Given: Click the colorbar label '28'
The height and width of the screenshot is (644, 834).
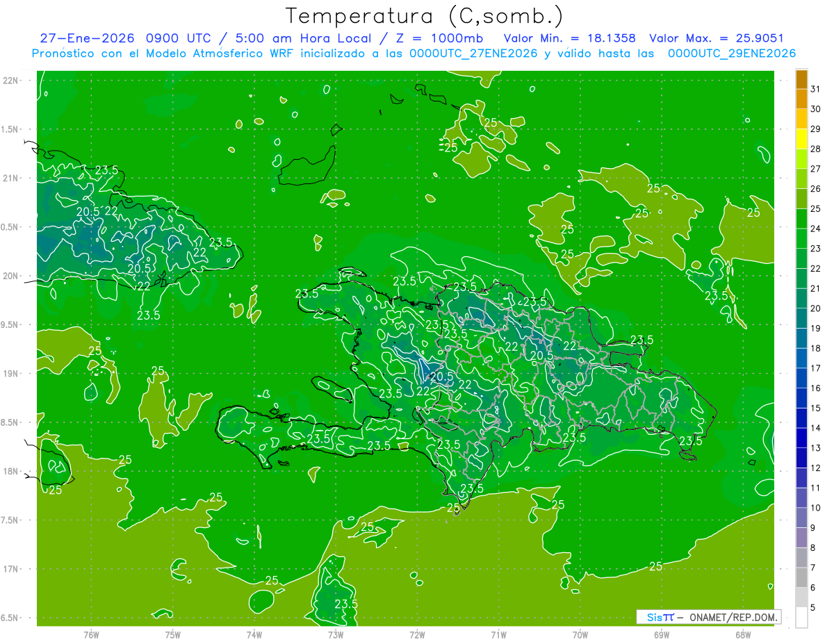Looking at the screenshot, I should coord(815,149).
